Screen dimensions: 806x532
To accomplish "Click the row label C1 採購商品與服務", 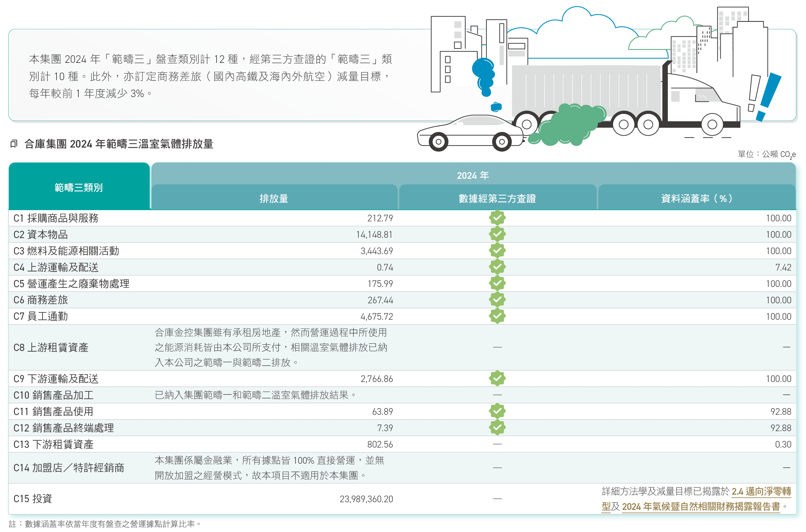I will 56,218.
